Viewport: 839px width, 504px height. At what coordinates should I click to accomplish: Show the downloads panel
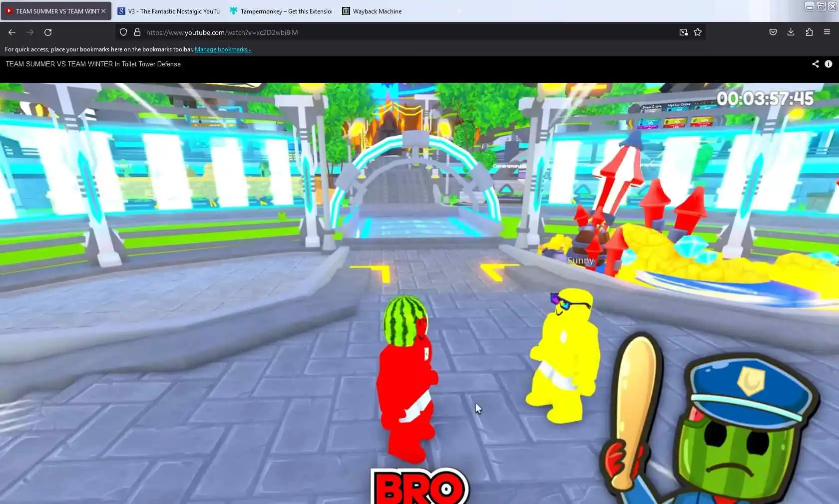click(791, 32)
